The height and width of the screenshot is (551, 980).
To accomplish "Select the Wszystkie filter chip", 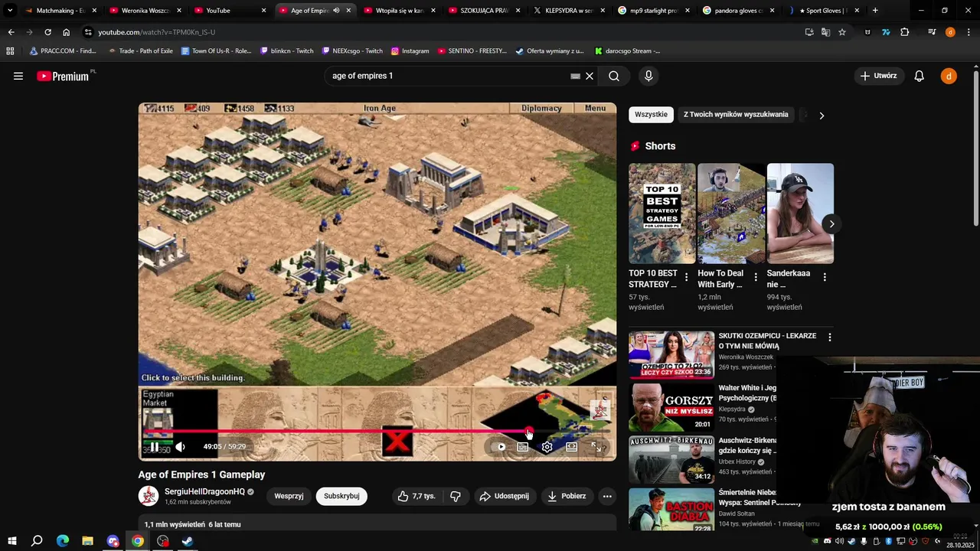I will [x=651, y=115].
